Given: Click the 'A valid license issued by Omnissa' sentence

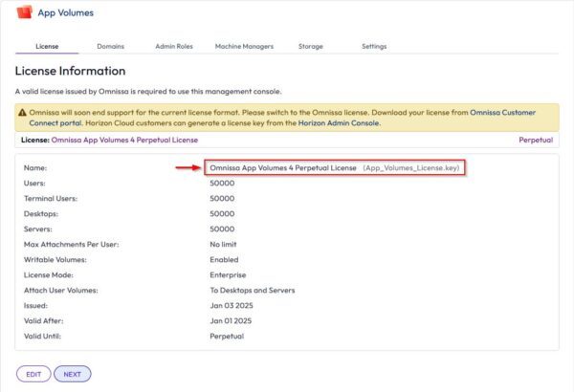Looking at the screenshot, I should point(148,92).
